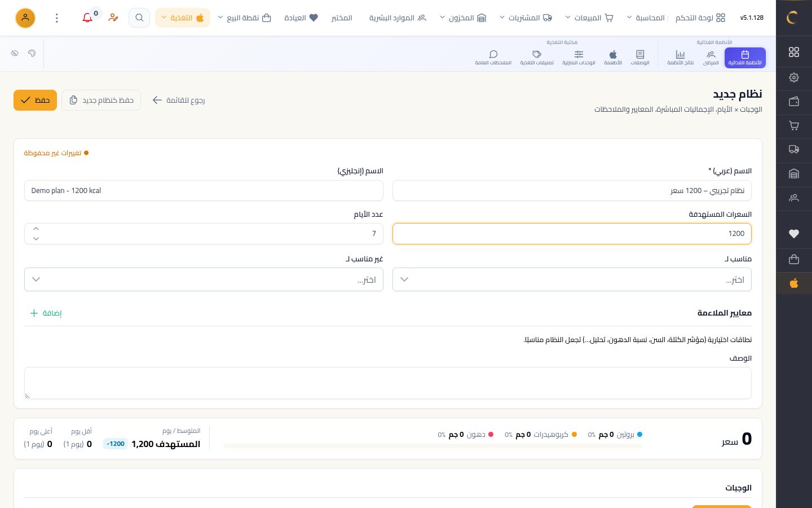Click the حفظ save button
The width and height of the screenshot is (812, 508).
pos(35,100)
